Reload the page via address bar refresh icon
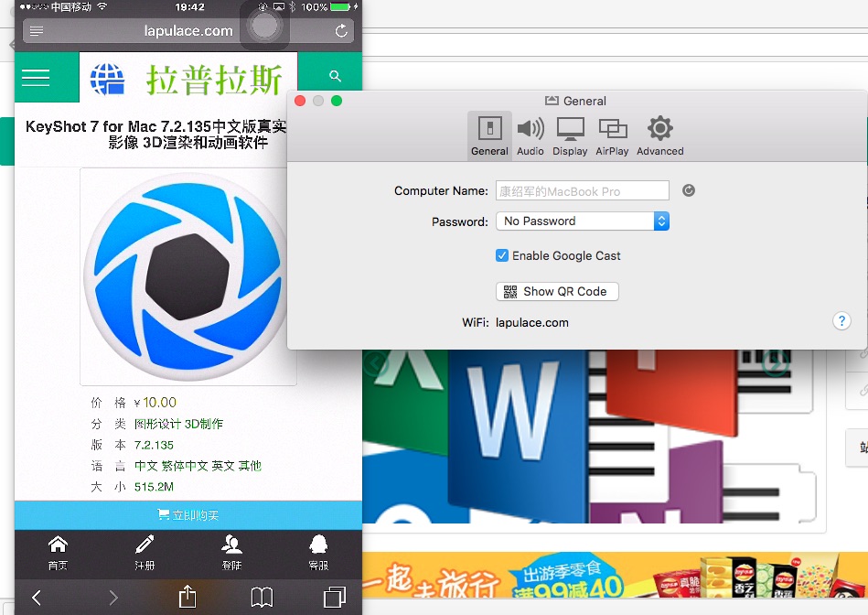Screen dimensions: 868x615 pos(341,29)
